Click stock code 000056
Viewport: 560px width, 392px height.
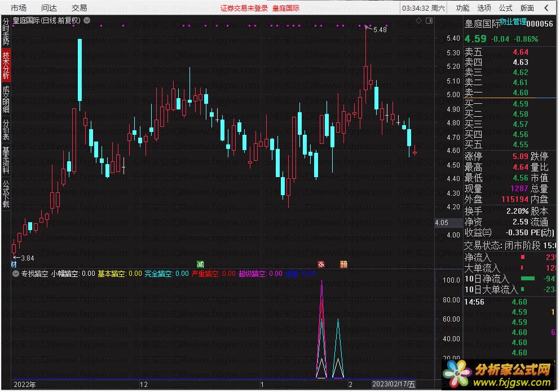pyautogui.click(x=539, y=24)
